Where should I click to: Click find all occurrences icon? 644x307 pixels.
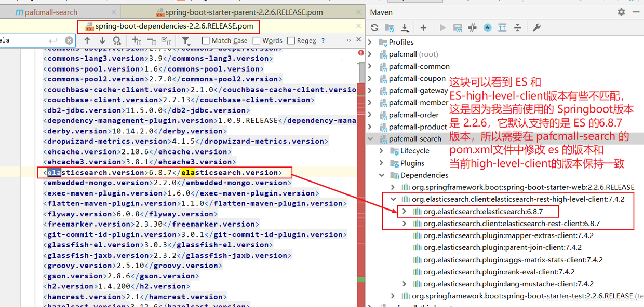117,40
